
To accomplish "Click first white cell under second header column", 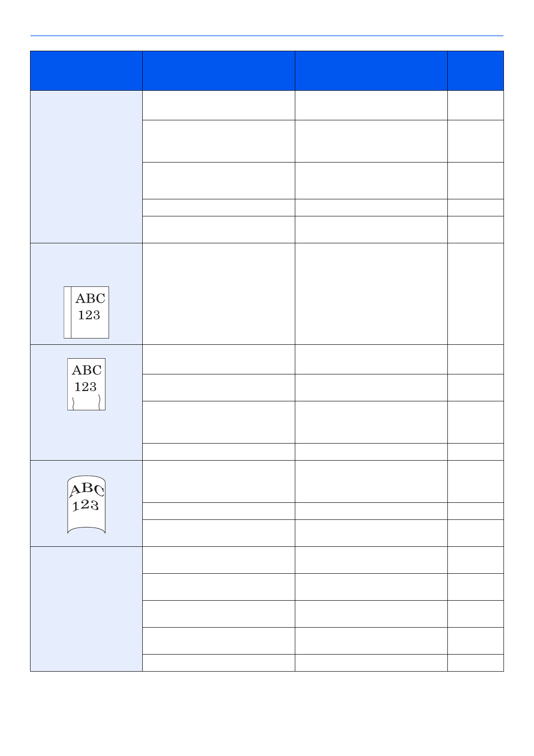I will click(219, 105).
